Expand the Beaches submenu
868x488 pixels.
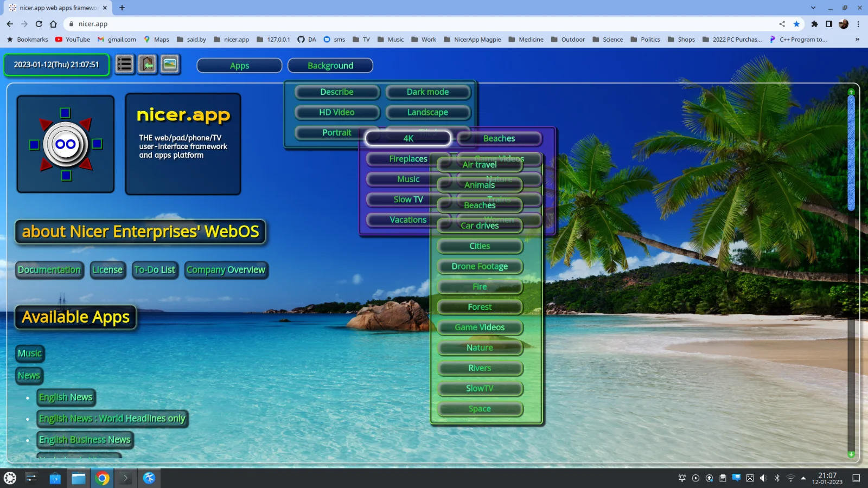499,138
